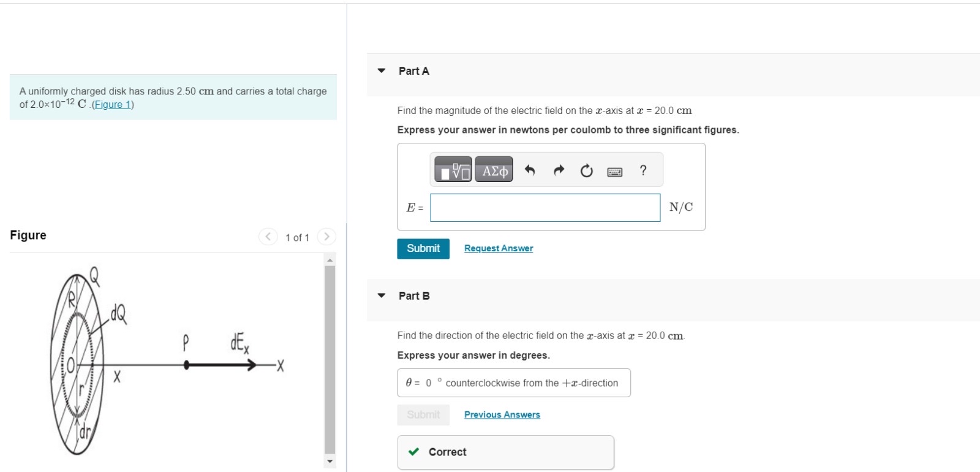Click the reset answer icon

coord(586,170)
